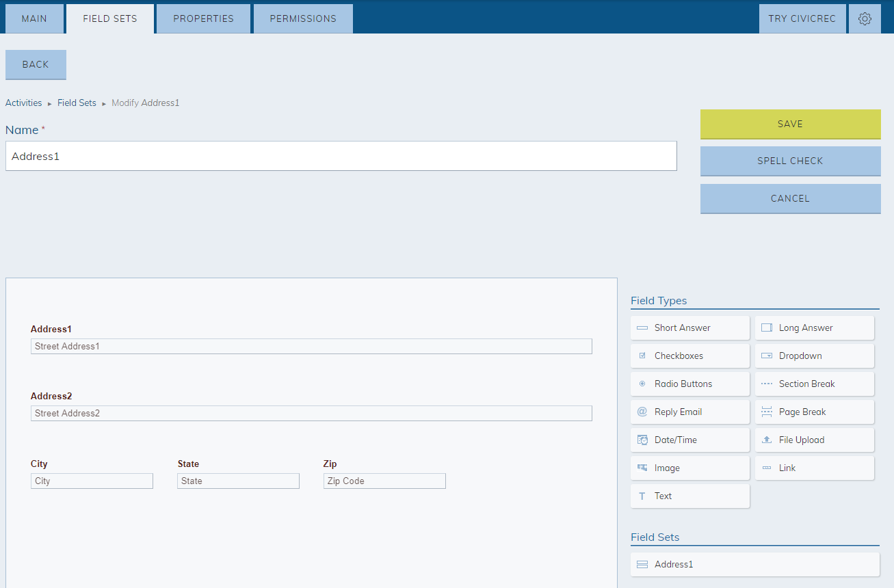
Task: Click the City input field
Action: (92, 481)
